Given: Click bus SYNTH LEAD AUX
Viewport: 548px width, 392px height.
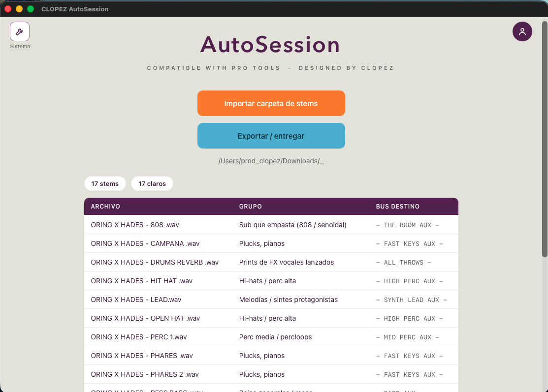Looking at the screenshot, I should pos(411,300).
